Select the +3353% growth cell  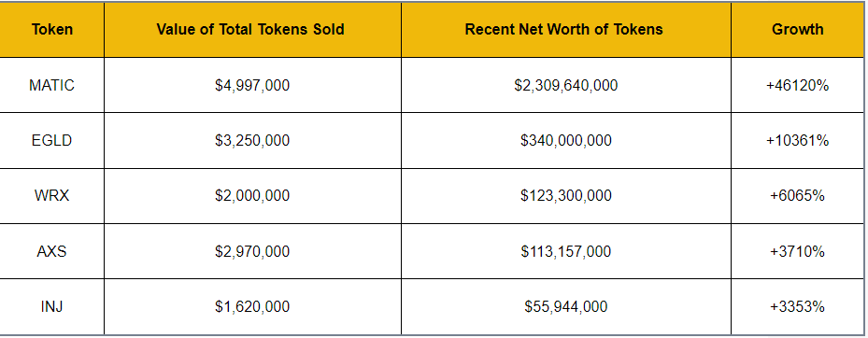pyautogui.click(x=798, y=306)
